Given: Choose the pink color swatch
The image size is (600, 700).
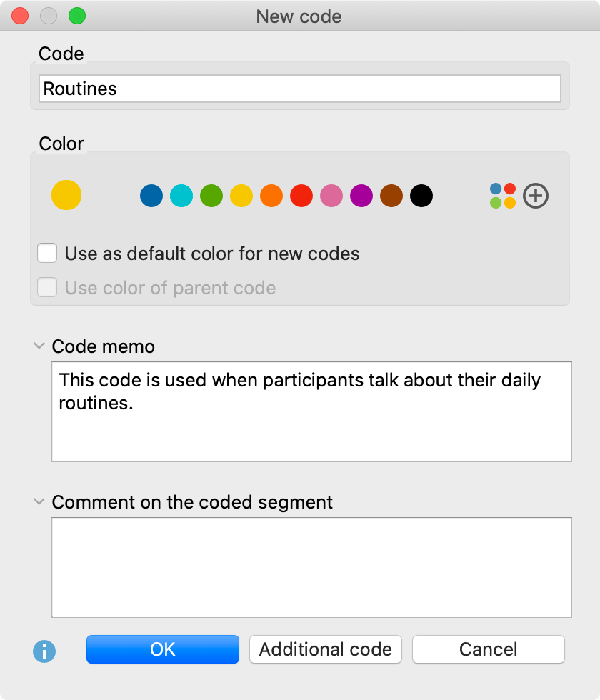Looking at the screenshot, I should click(331, 196).
